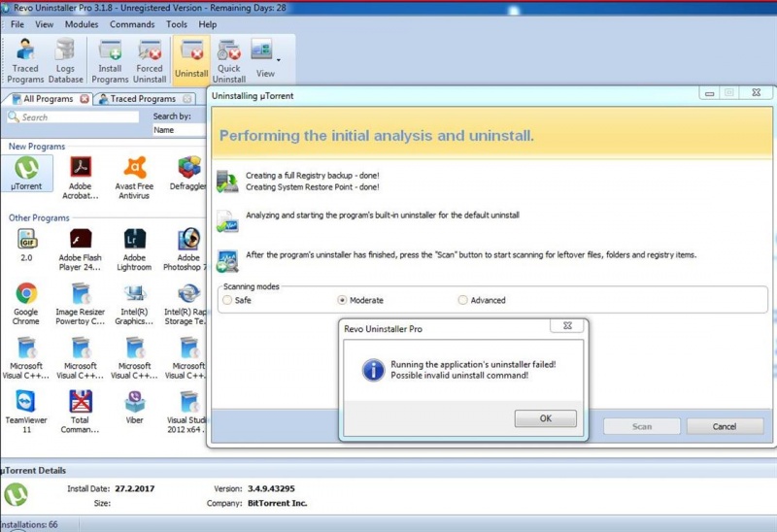Minimize the Uninstalling µTorrent window
Screen dimensions: 777x532
tap(710, 92)
